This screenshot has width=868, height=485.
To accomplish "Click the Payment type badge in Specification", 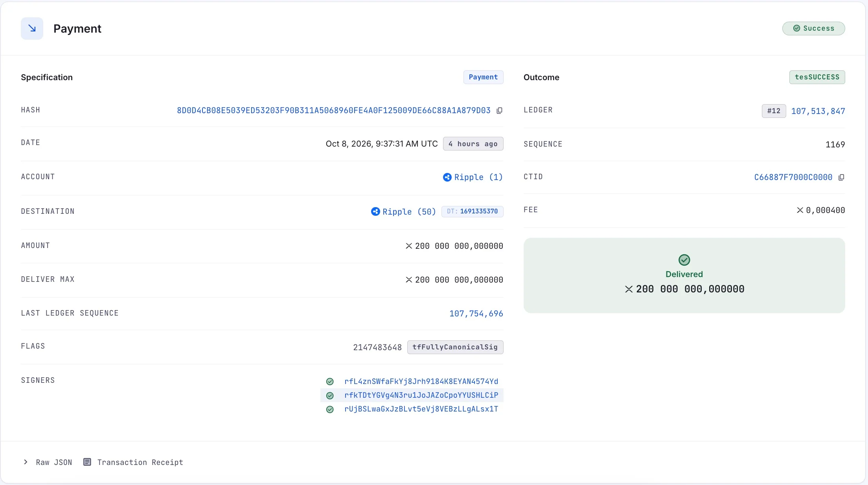I will [483, 77].
